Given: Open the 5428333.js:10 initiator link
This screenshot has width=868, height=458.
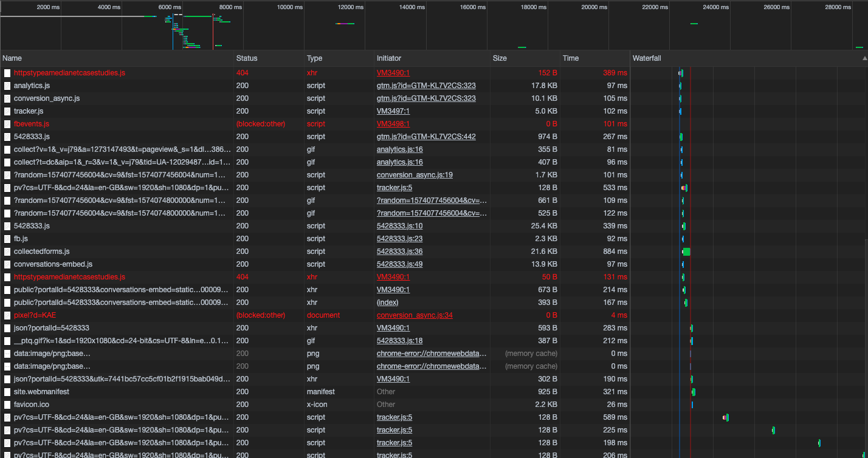Looking at the screenshot, I should click(399, 226).
